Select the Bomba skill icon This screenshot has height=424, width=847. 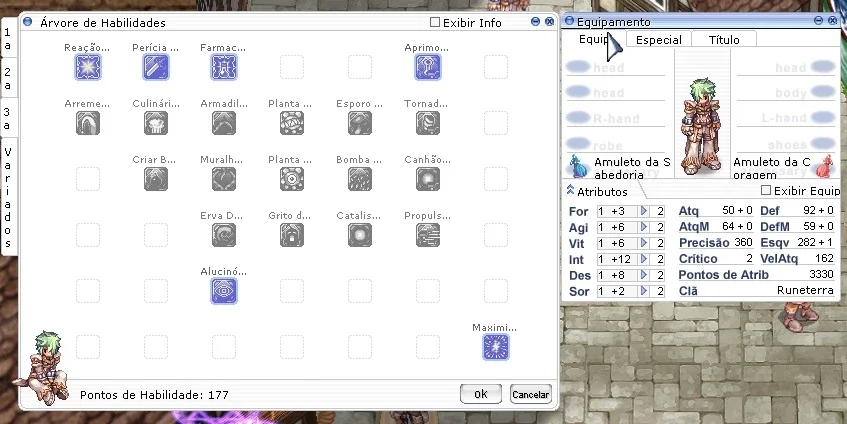click(x=360, y=179)
